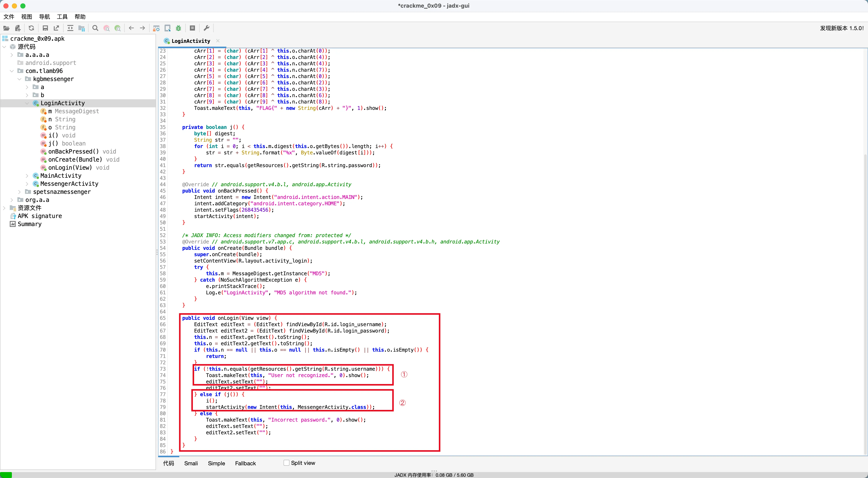Switch to the Fallback tab
The height and width of the screenshot is (478, 868).
(245, 463)
